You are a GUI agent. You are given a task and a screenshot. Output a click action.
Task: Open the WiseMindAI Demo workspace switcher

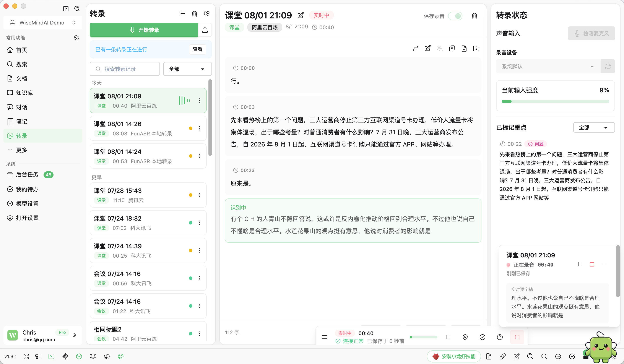point(43,23)
